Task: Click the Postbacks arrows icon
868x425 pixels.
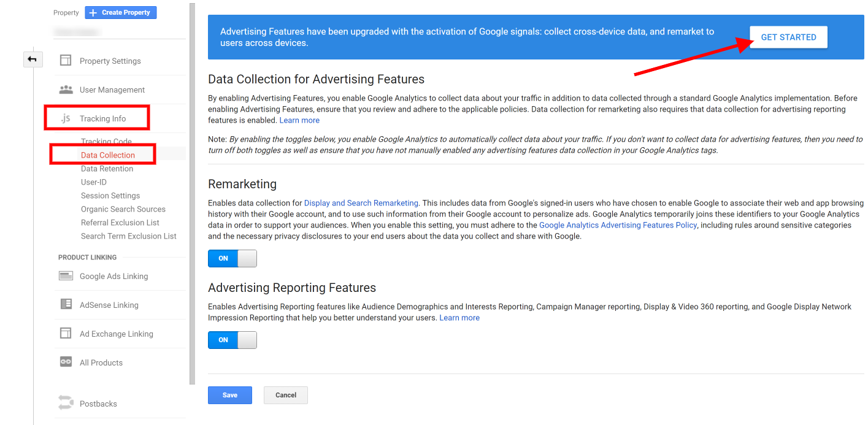Action: tap(66, 403)
